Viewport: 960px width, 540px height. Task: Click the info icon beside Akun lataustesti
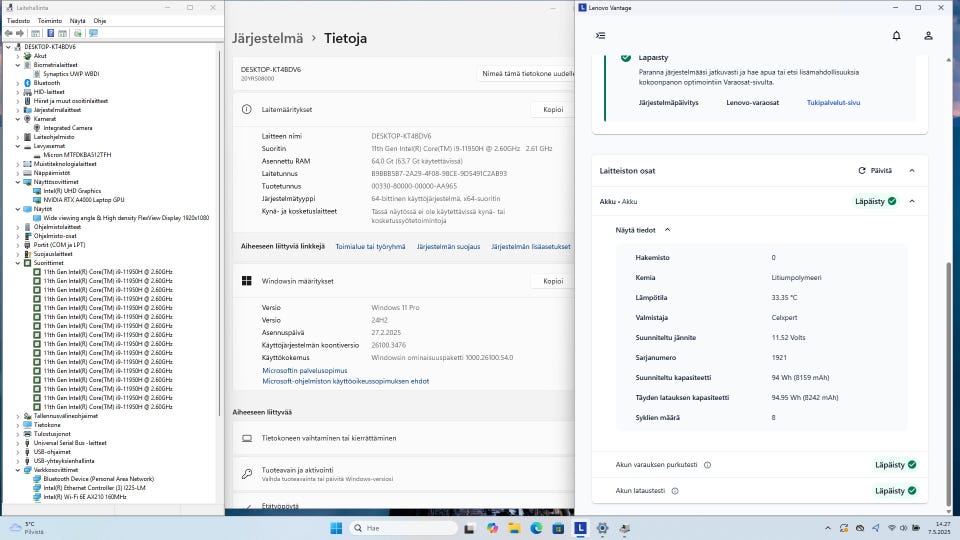[675, 491]
